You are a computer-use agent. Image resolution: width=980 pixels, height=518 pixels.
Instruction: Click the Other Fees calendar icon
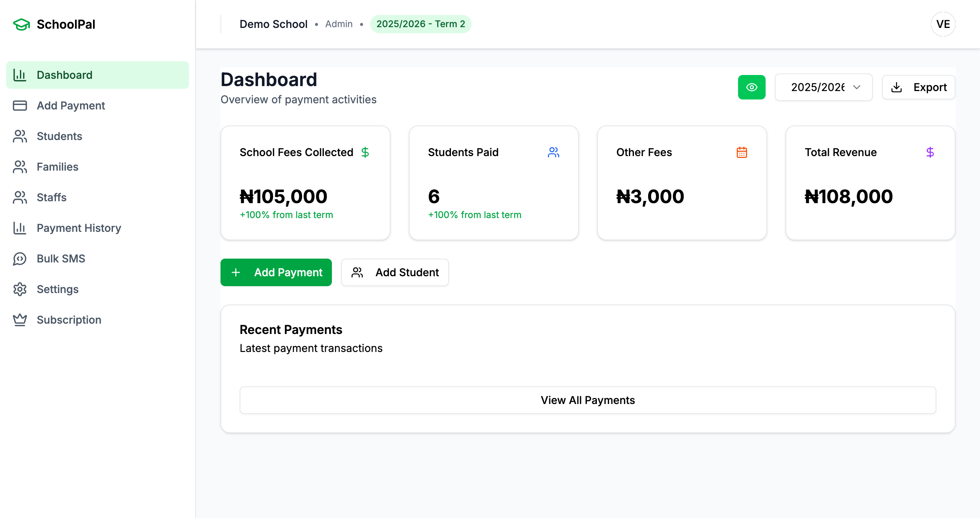pyautogui.click(x=742, y=152)
